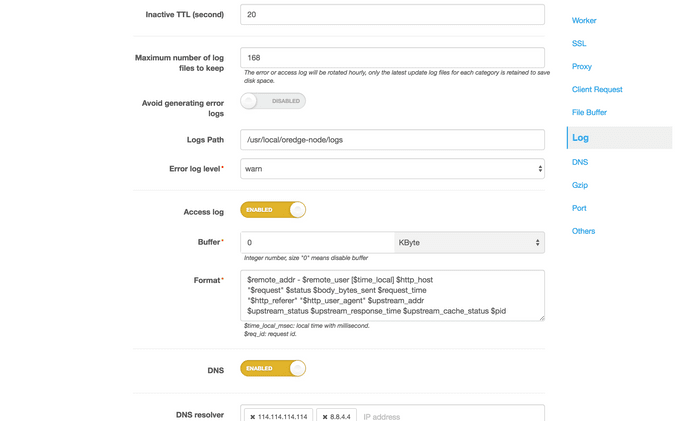Open the Buffer unit KByte dropdown
This screenshot has height=421, width=700.
[x=469, y=242]
